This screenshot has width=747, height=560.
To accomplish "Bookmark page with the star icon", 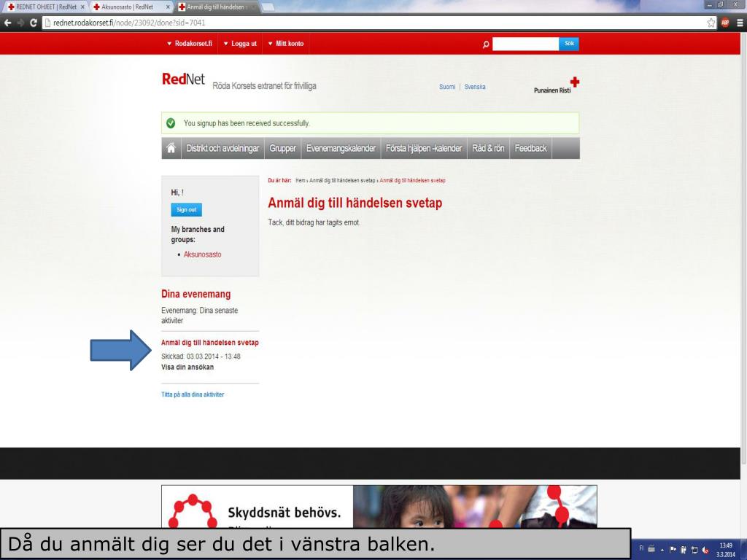I will (x=711, y=23).
